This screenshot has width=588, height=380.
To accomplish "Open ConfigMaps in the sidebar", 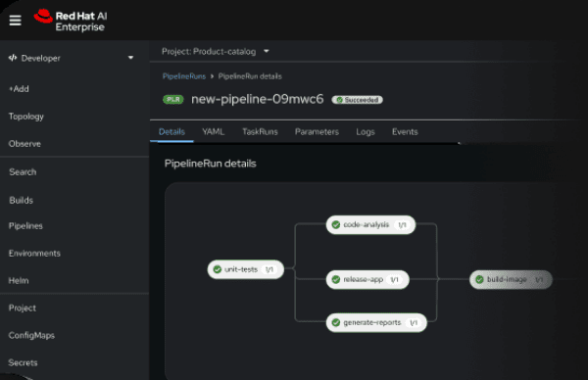I will [x=31, y=335].
